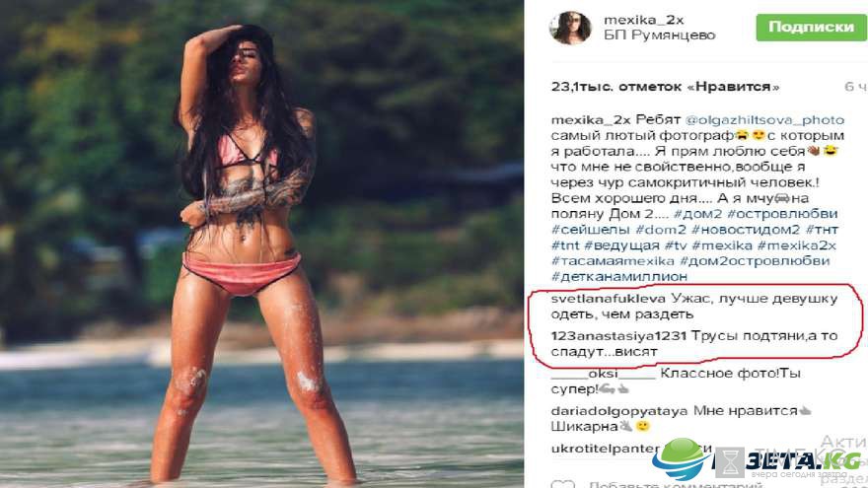Open commenter 123anastasiya1231 profile
This screenshot has height=488, width=868.
618,336
